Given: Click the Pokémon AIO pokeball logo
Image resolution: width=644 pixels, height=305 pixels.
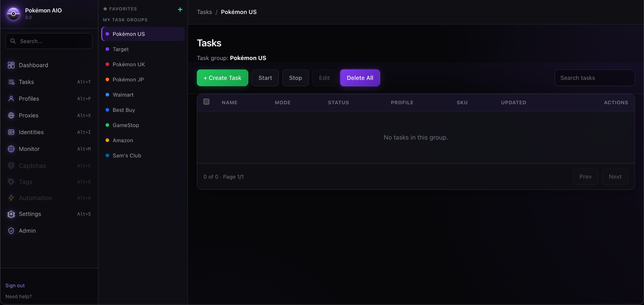Looking at the screenshot, I should 14,14.
